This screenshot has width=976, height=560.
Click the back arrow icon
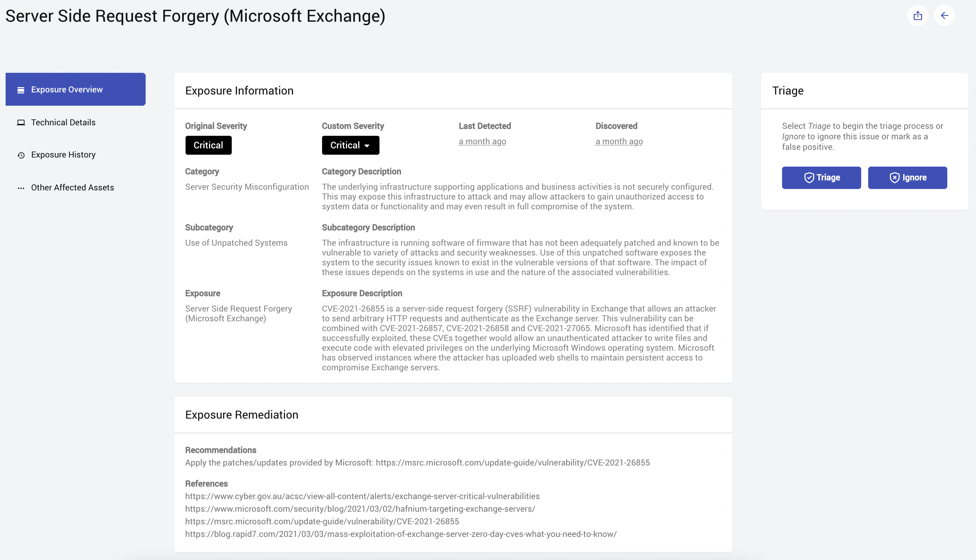click(944, 16)
